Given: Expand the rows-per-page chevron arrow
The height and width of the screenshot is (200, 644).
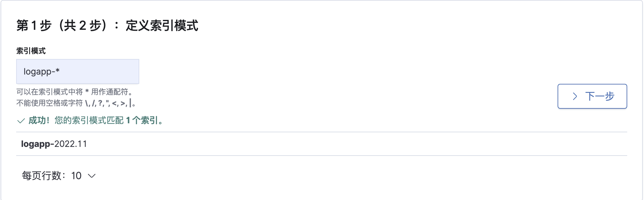Looking at the screenshot, I should coord(92,176).
